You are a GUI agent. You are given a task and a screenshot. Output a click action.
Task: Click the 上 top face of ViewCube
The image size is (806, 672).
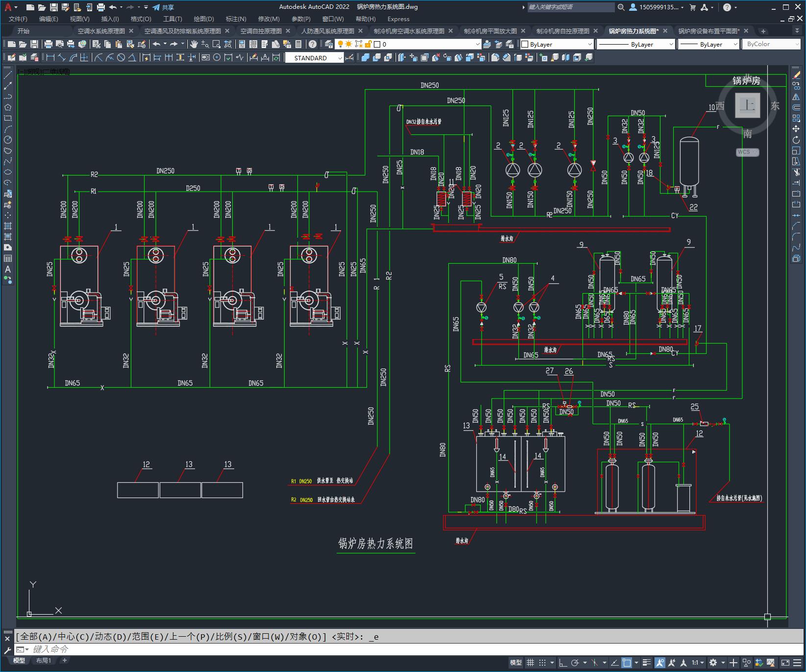click(747, 105)
